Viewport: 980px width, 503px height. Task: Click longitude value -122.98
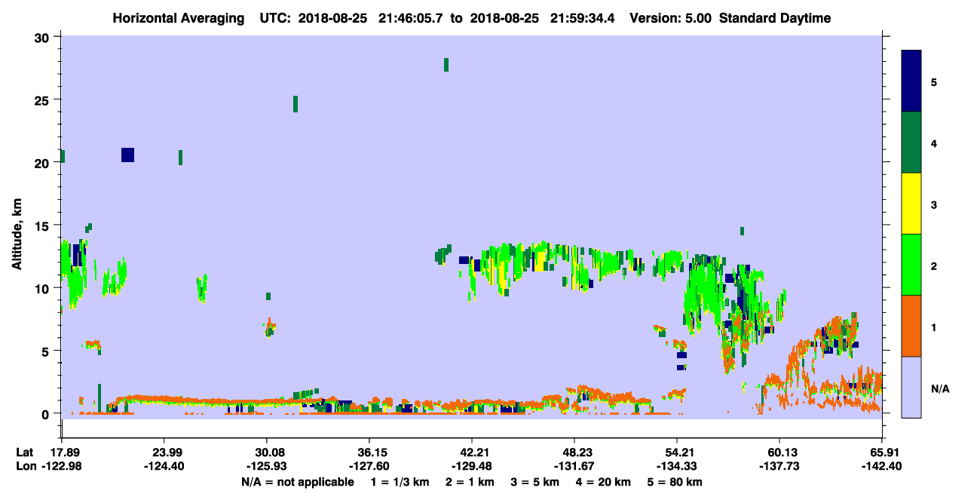tap(62, 467)
